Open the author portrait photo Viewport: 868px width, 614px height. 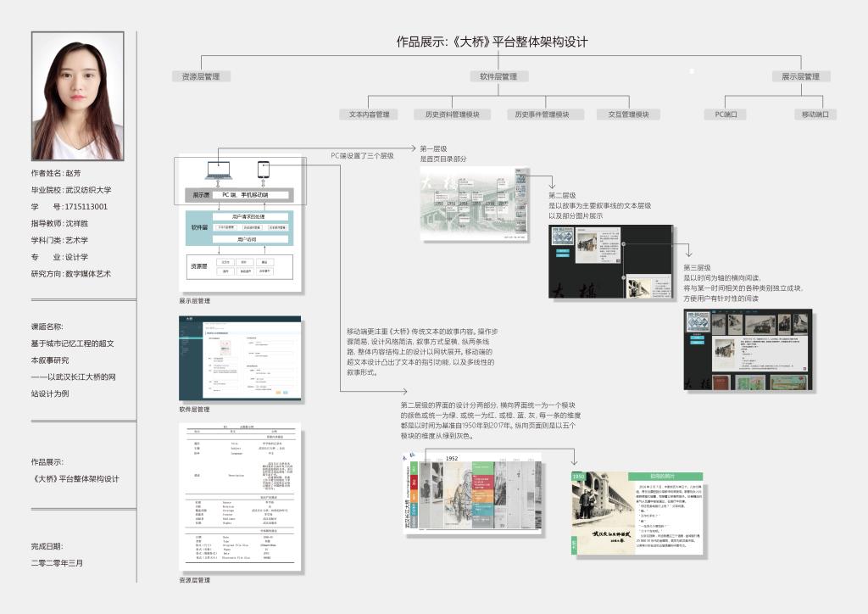coord(77,96)
